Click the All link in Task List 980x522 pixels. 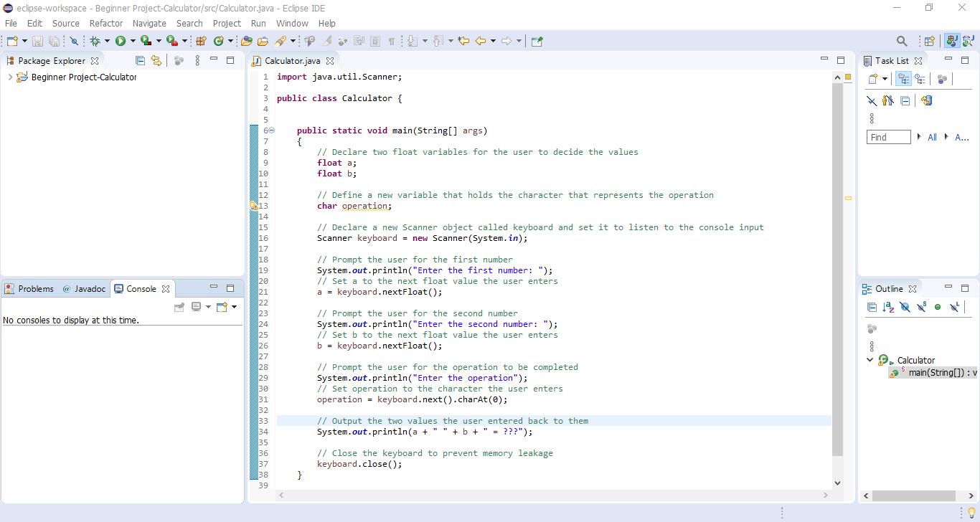coord(932,136)
